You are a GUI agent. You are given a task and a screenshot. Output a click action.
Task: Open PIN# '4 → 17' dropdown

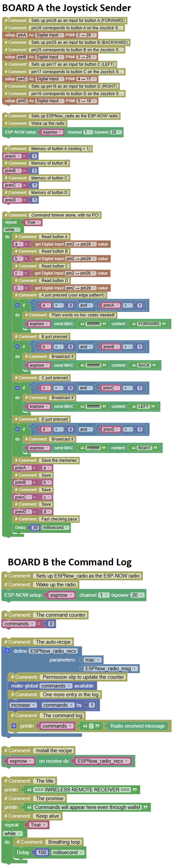click(x=86, y=79)
